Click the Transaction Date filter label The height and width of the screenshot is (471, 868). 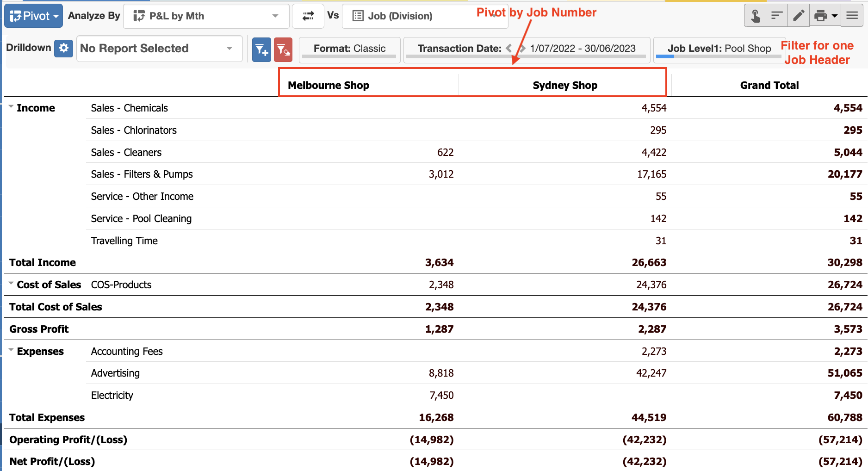[x=459, y=49]
